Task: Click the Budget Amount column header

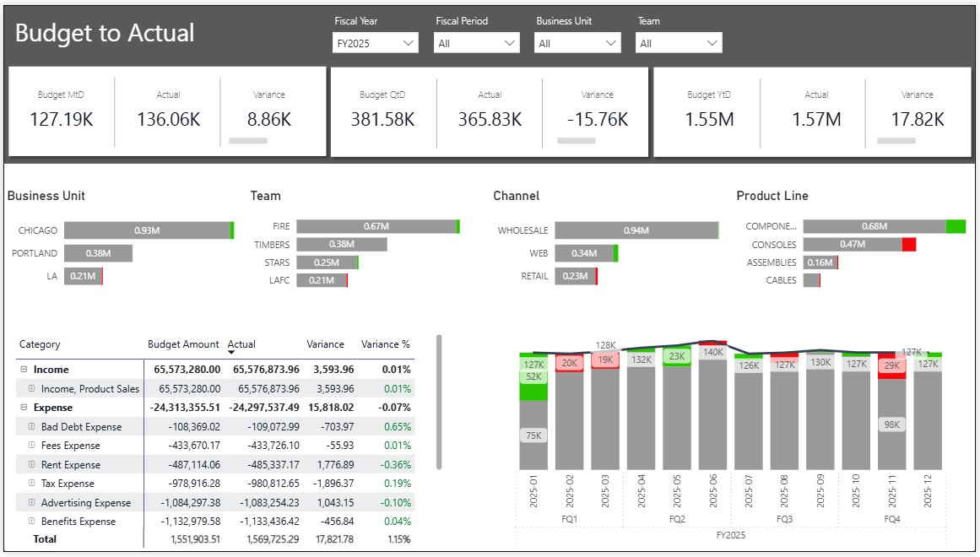Action: (x=184, y=343)
